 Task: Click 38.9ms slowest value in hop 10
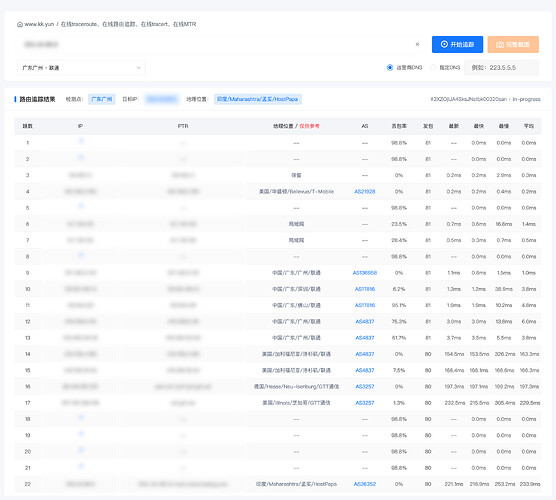pyautogui.click(x=504, y=289)
